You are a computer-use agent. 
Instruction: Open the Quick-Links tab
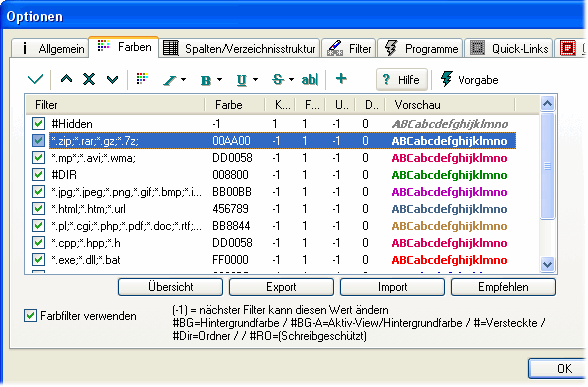click(x=508, y=48)
